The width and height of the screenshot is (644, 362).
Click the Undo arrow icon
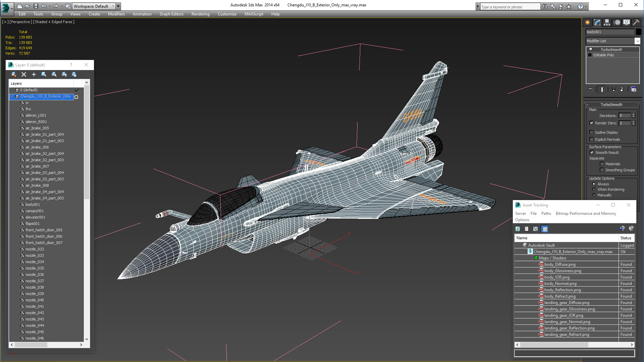pyautogui.click(x=44, y=6)
